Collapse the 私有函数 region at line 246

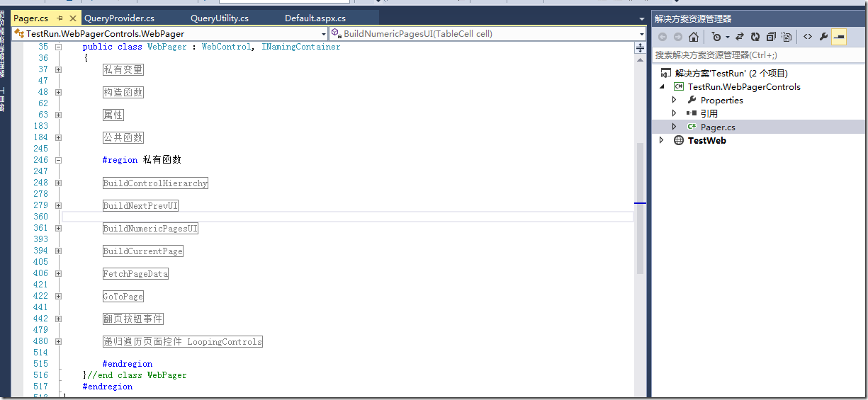tap(58, 160)
